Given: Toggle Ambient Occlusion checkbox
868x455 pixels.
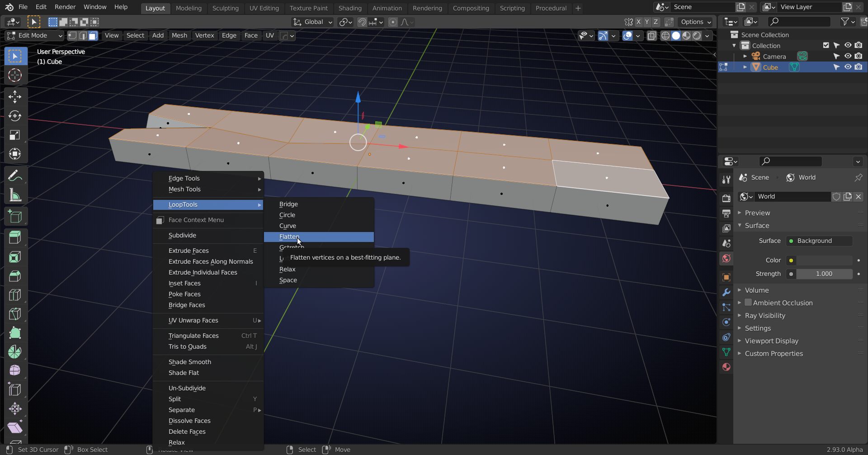Looking at the screenshot, I should click(x=748, y=303).
